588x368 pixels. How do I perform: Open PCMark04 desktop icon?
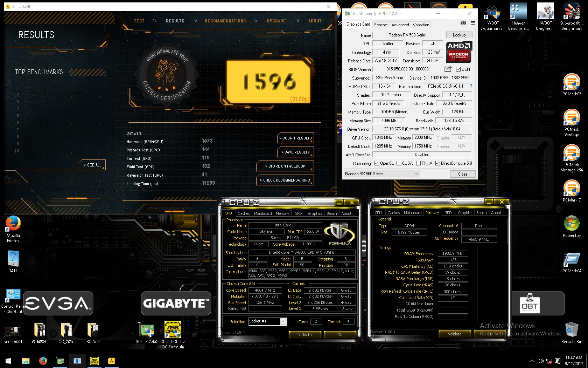point(572,262)
